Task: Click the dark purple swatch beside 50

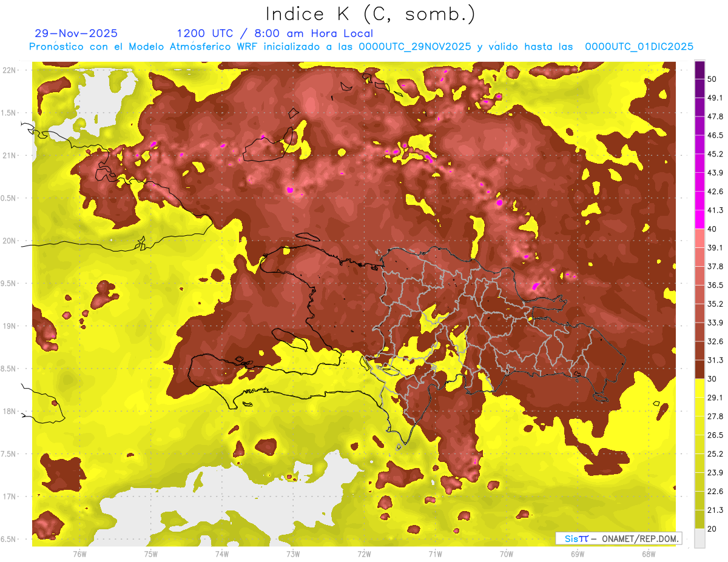Action: 699,69
